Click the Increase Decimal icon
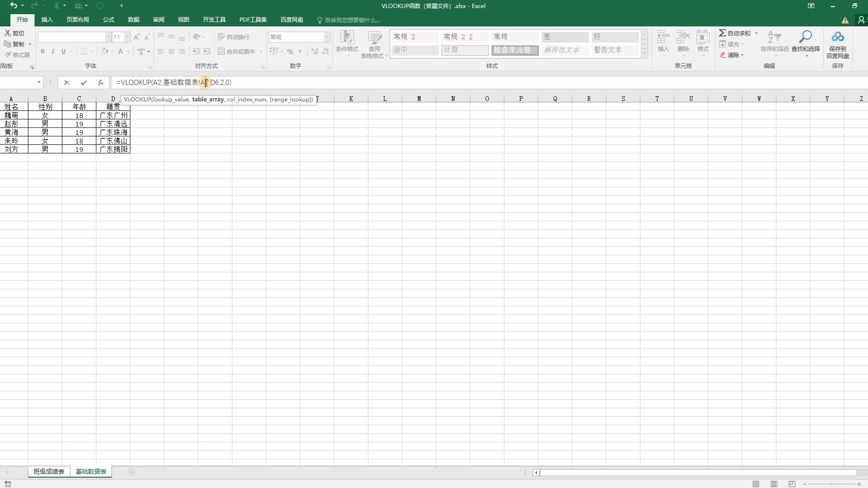The image size is (868, 488). pos(315,51)
